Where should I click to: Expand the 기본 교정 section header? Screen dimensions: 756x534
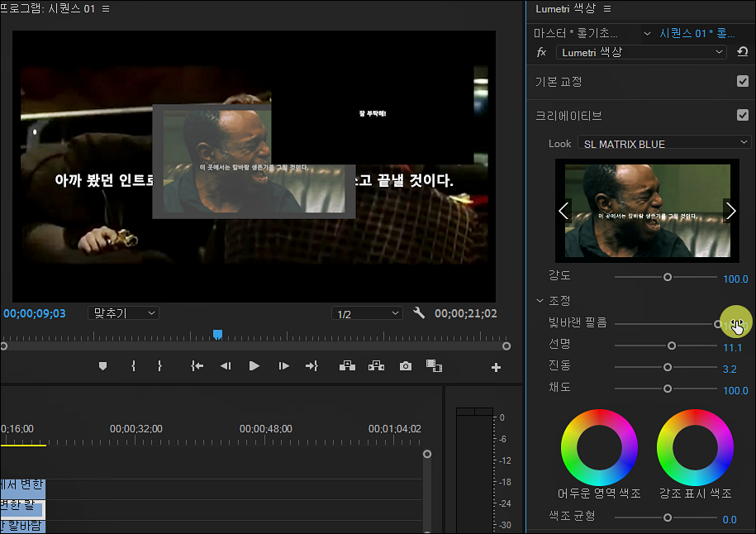[x=559, y=82]
